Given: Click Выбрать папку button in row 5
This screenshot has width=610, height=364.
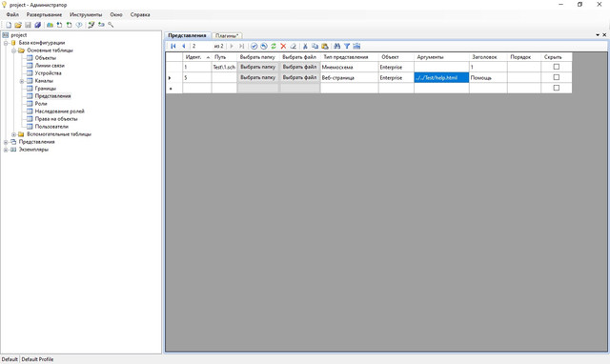Looking at the screenshot, I should click(258, 77).
